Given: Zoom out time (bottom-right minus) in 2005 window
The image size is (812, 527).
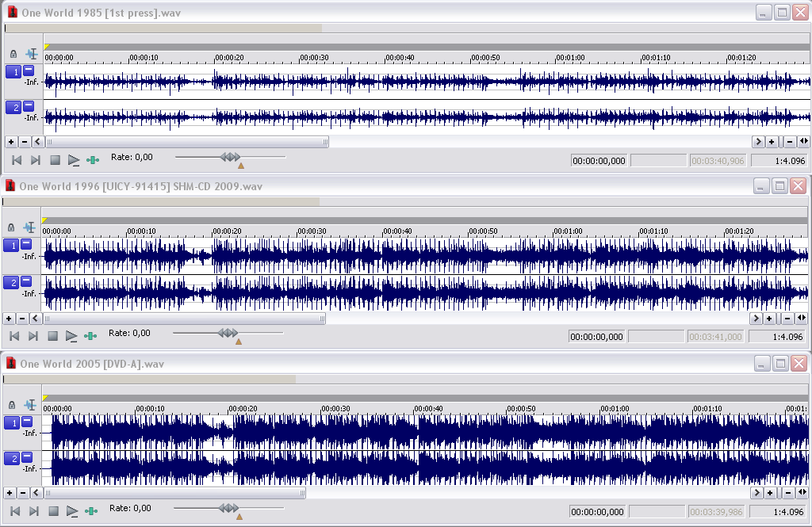Looking at the screenshot, I should coord(788,493).
